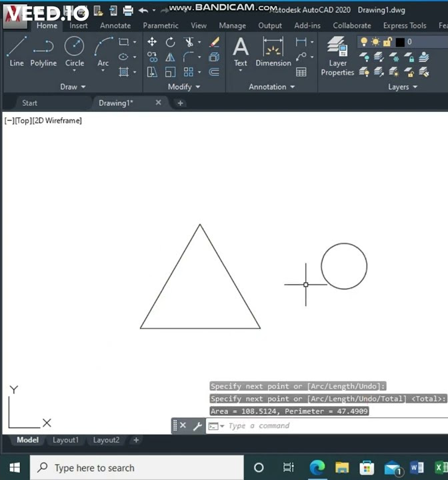Image resolution: width=448 pixels, height=480 pixels.
Task: Open the View ribbon tab
Action: (x=199, y=26)
